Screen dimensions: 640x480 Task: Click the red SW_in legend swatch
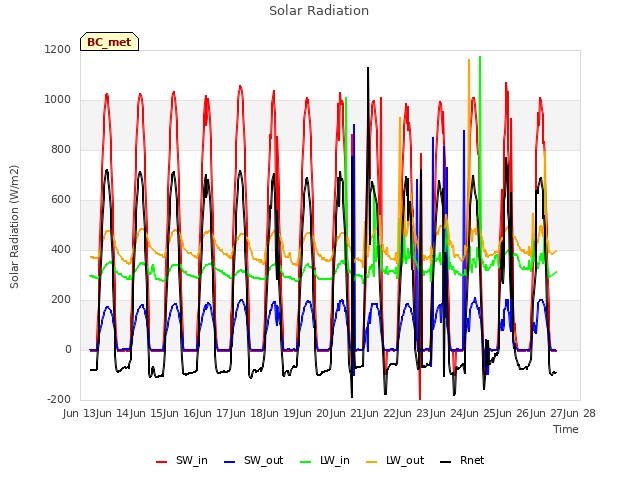pos(162,462)
